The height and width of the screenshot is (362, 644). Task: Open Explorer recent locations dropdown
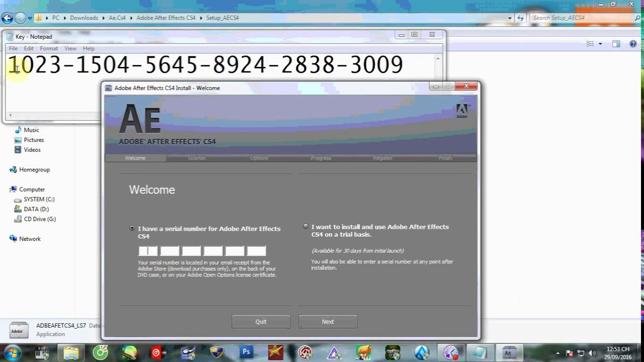pos(30,18)
